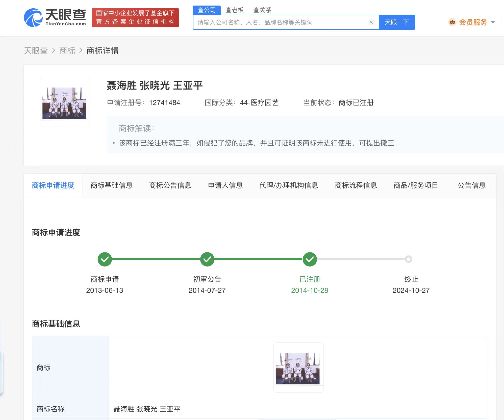
Task: Click the astronaut trademark thumbnail in 商标基础信息
Action: pos(298,366)
